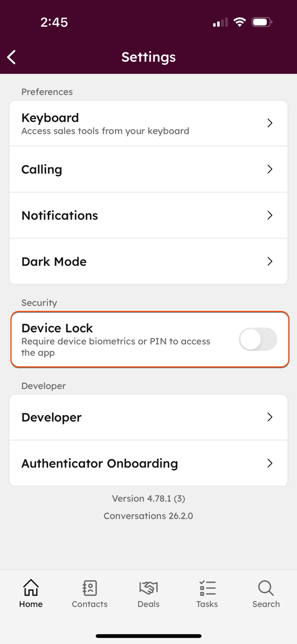Image resolution: width=297 pixels, height=644 pixels.
Task: Open Authenticator Onboarding
Action: point(148,463)
